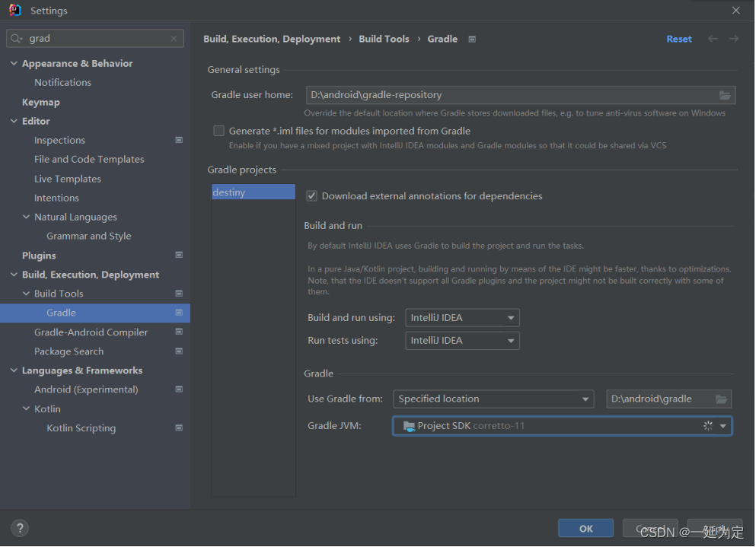Click project icon next to Gradle row
The height and width of the screenshot is (547, 756).
click(179, 313)
